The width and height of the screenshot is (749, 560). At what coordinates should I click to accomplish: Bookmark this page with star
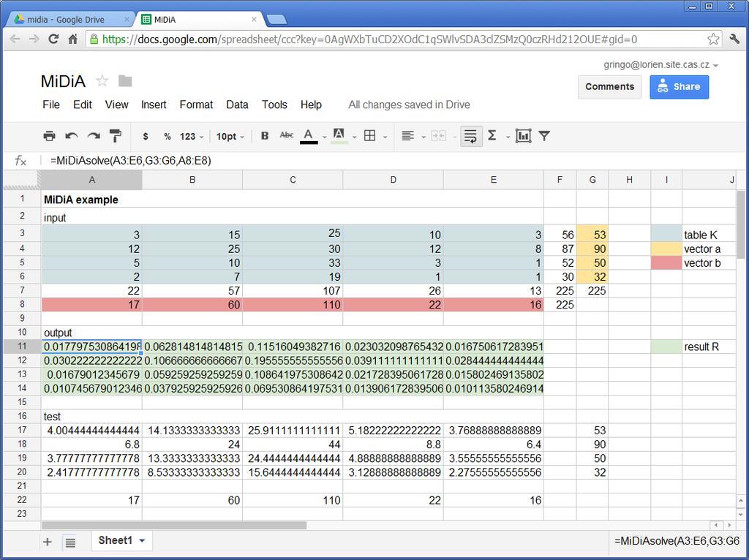pyautogui.click(x=713, y=39)
